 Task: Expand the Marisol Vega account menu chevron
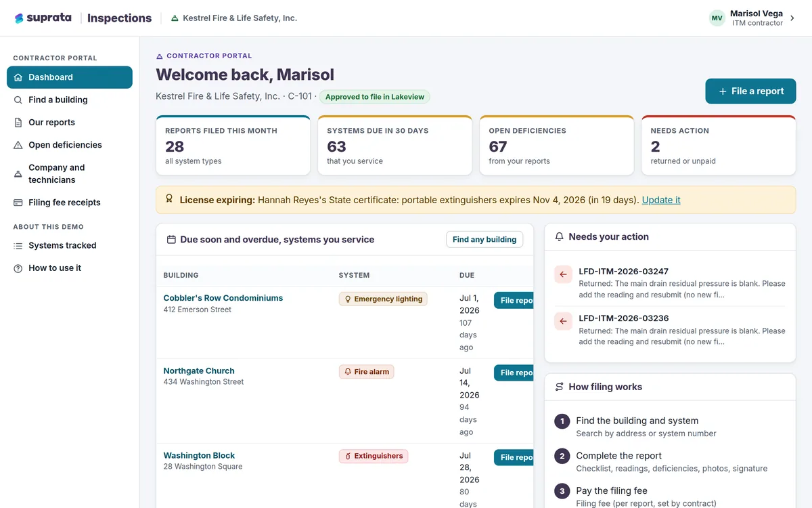792,18
